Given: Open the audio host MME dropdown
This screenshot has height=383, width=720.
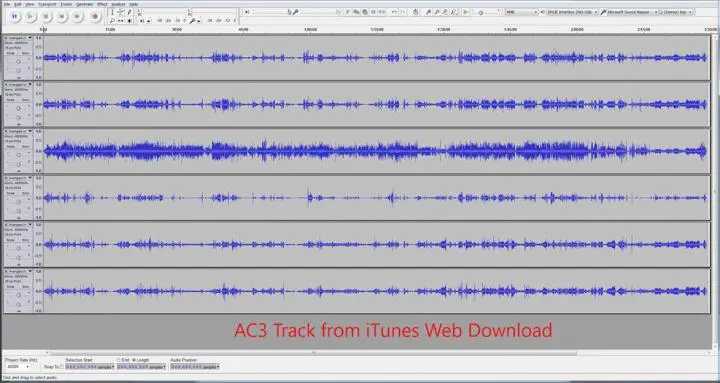Looking at the screenshot, I should tap(522, 12).
